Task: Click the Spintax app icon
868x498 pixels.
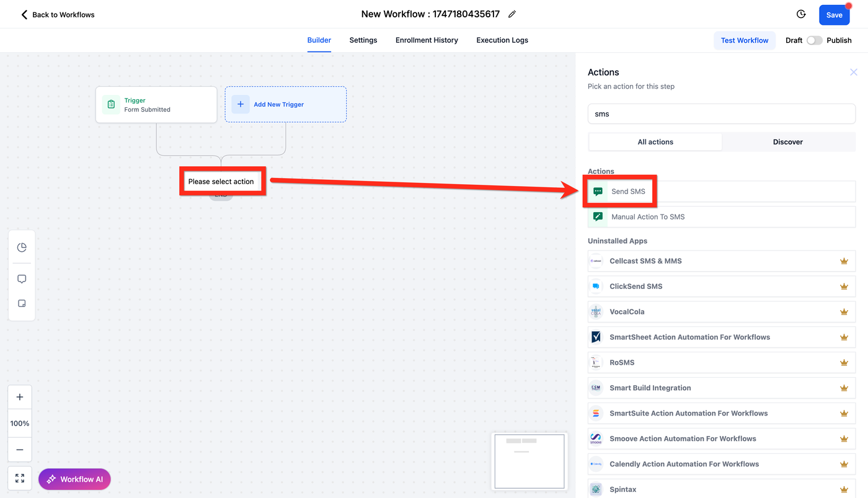Action: [x=596, y=490]
